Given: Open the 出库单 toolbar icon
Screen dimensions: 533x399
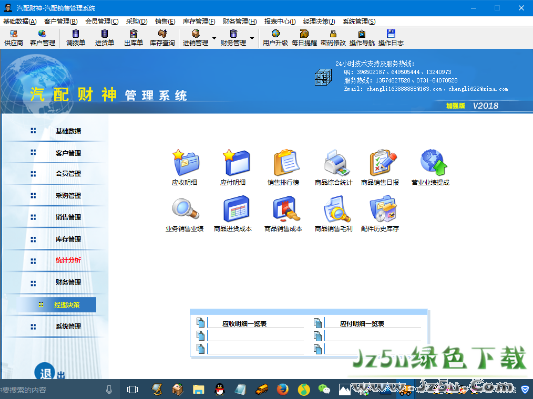Looking at the screenshot, I should (133, 37).
